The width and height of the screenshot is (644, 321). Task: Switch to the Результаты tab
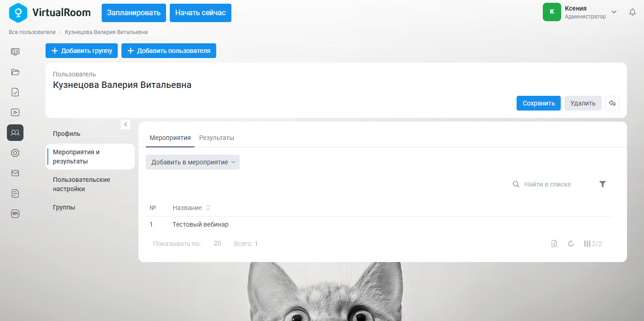[217, 138]
